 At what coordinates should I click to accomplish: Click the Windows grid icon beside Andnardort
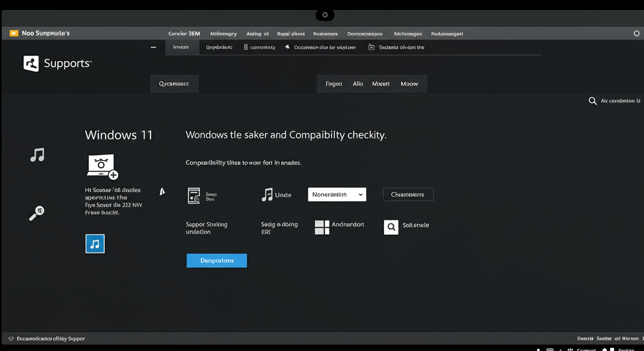click(322, 227)
